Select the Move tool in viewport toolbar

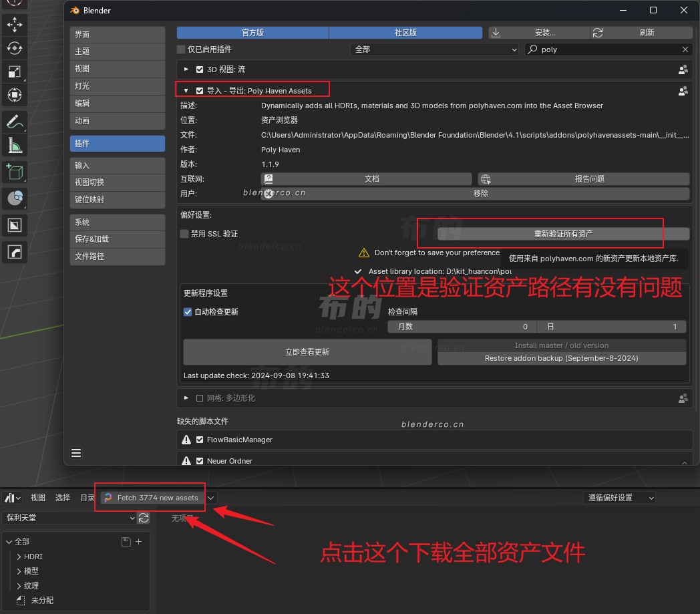(14, 25)
